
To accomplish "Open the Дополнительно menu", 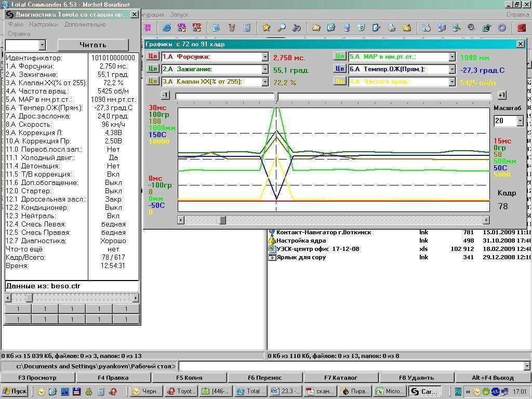I will click(x=85, y=24).
